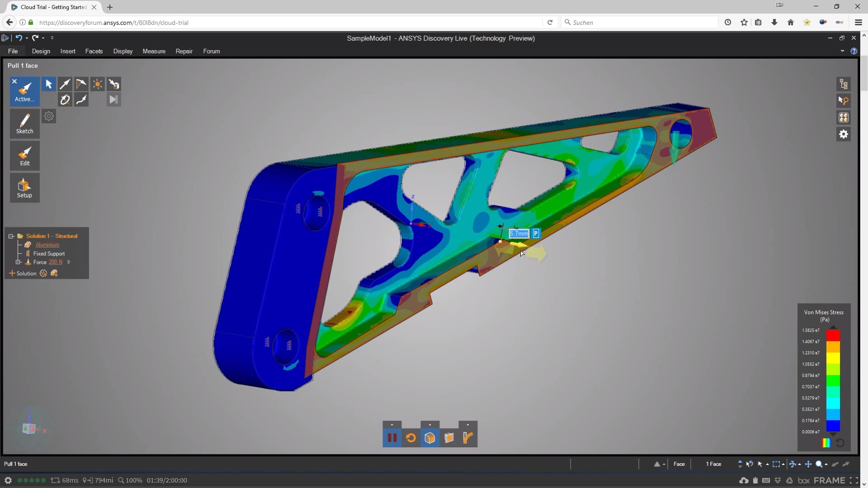
Task: Undo the last action in Discovery Live
Action: tap(19, 38)
